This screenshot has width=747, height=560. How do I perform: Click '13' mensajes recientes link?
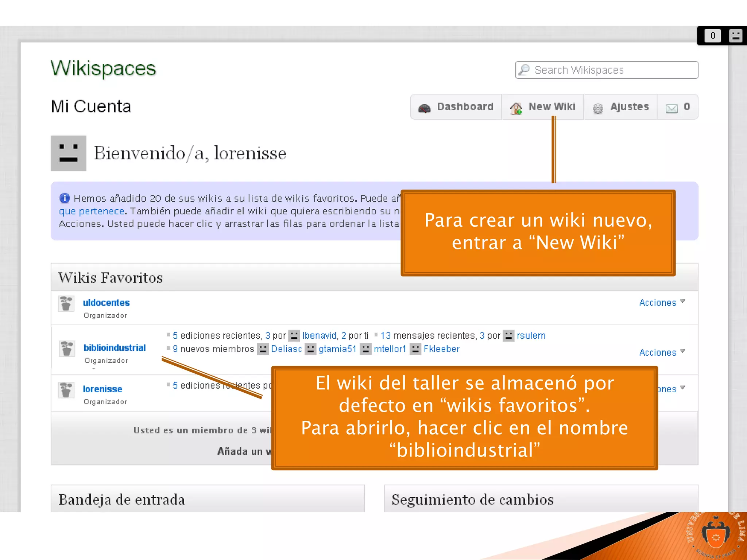[x=386, y=335]
